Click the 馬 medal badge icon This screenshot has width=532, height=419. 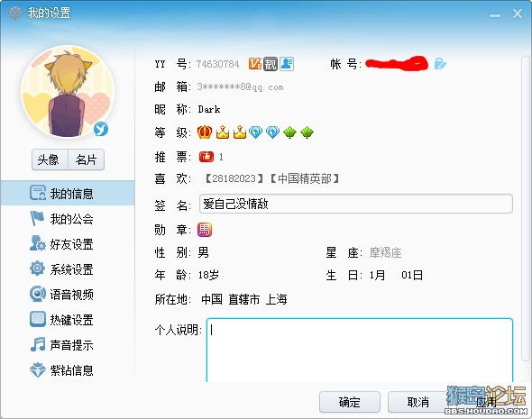click(x=205, y=230)
